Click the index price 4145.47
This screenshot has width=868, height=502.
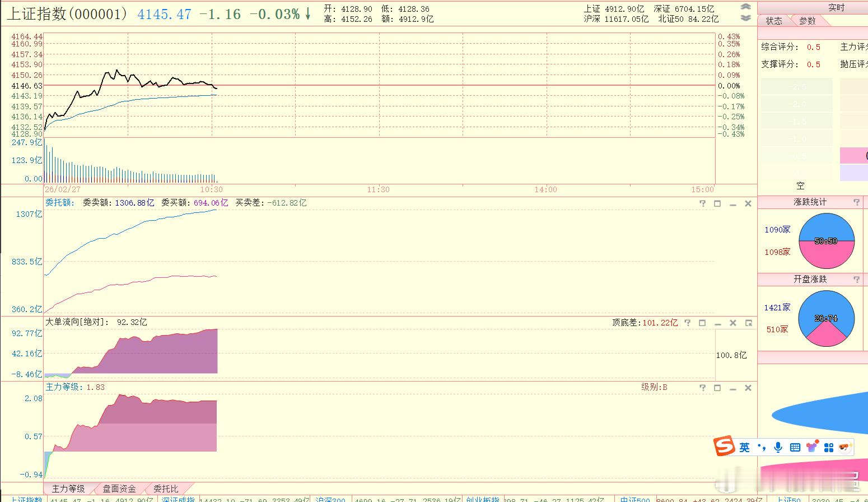165,15
